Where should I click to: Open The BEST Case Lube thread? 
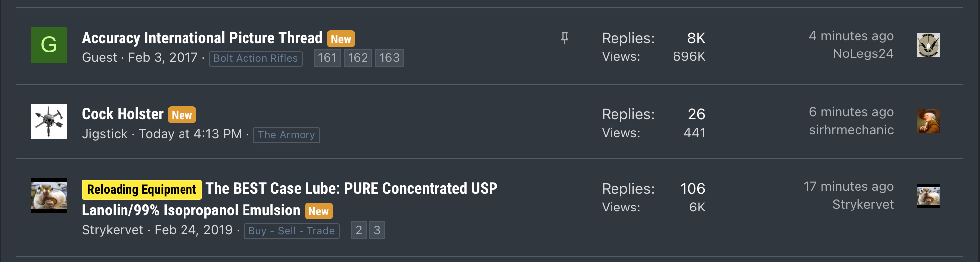[351, 189]
